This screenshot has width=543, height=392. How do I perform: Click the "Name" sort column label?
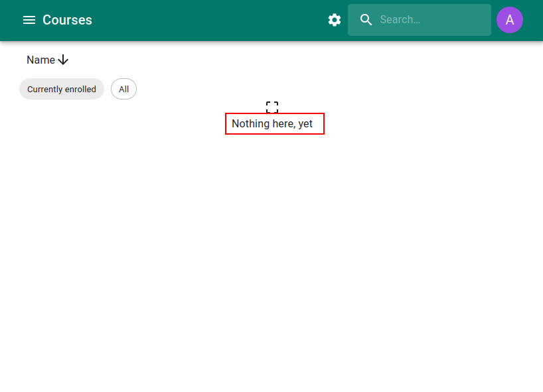[x=40, y=60]
